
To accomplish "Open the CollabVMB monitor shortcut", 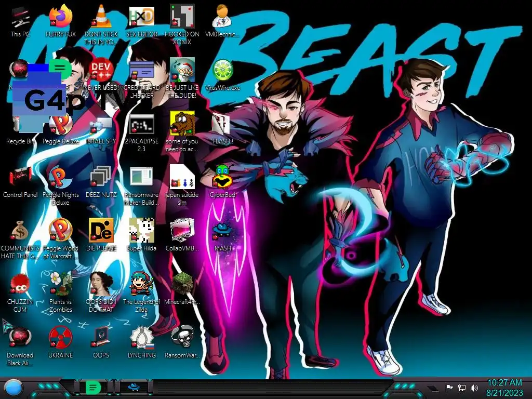I will click(182, 235).
